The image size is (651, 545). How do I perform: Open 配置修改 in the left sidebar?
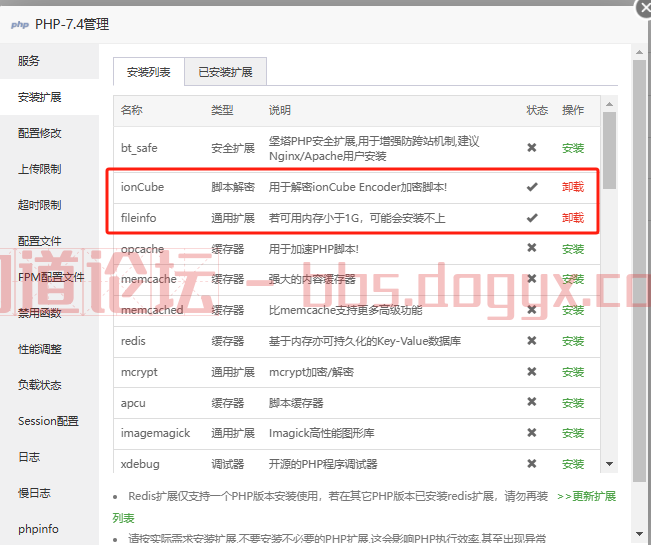[x=40, y=133]
